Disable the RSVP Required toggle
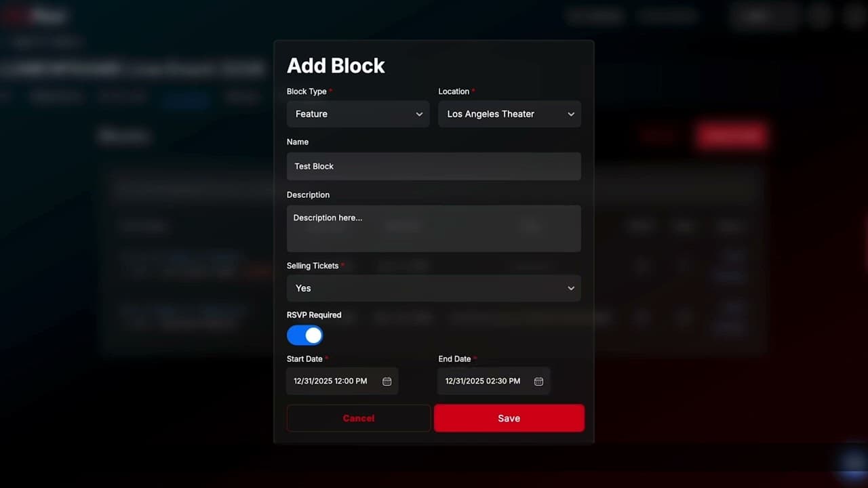The image size is (868, 488). click(305, 335)
